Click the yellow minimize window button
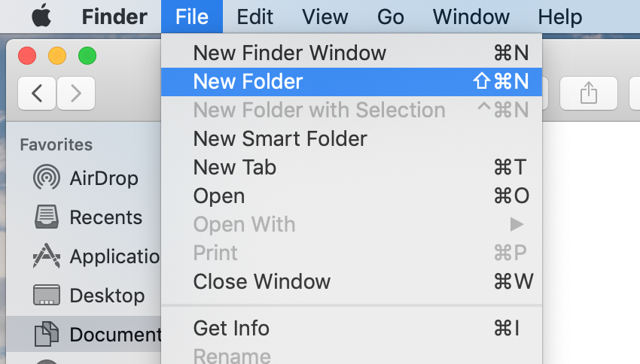The image size is (640, 364). pyautogui.click(x=57, y=55)
